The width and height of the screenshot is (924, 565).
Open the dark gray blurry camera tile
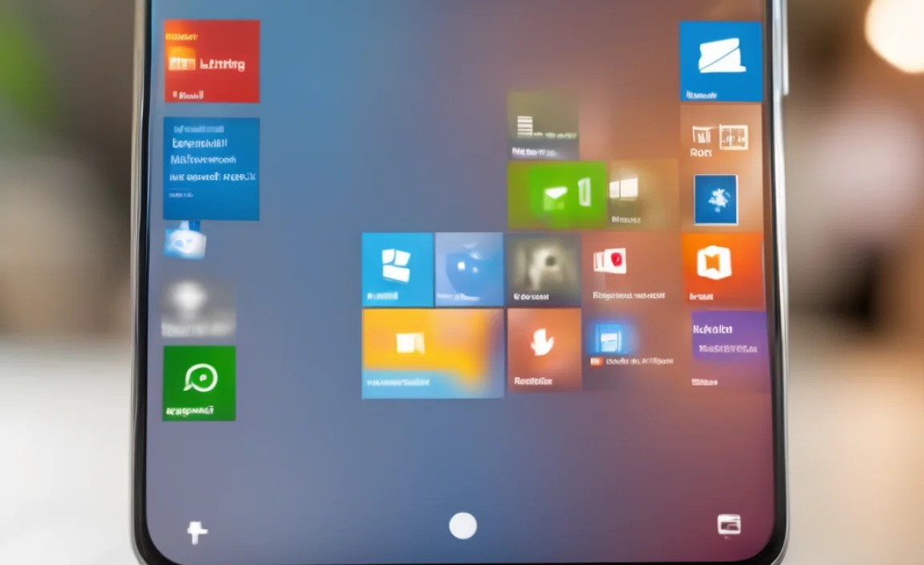543,270
